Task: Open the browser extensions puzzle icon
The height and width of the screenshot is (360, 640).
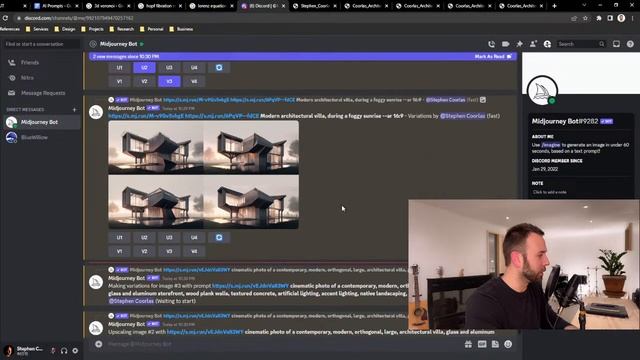Action: [x=599, y=18]
